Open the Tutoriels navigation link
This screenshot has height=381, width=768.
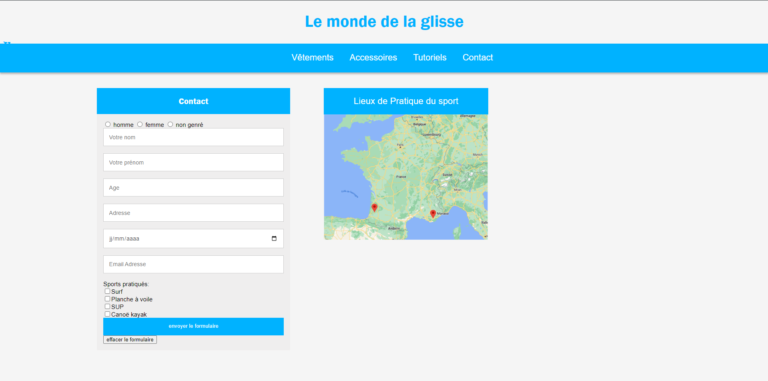click(x=430, y=57)
